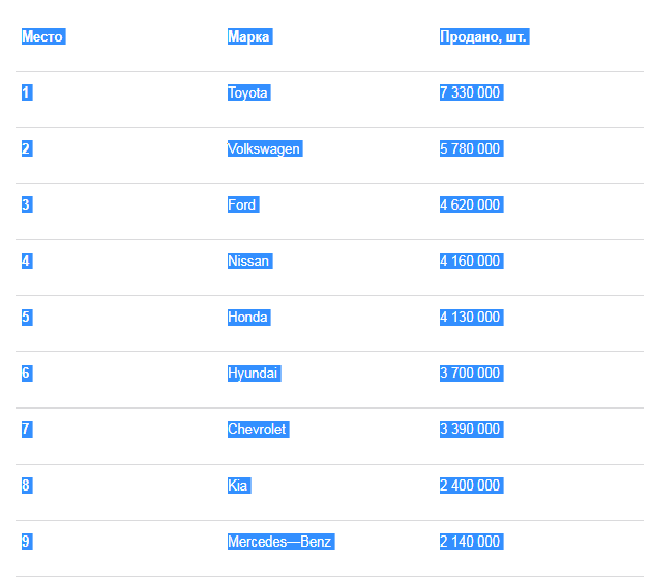The height and width of the screenshot is (577, 650).
Task: Click the Volkswagen brand cell
Action: coord(264,149)
